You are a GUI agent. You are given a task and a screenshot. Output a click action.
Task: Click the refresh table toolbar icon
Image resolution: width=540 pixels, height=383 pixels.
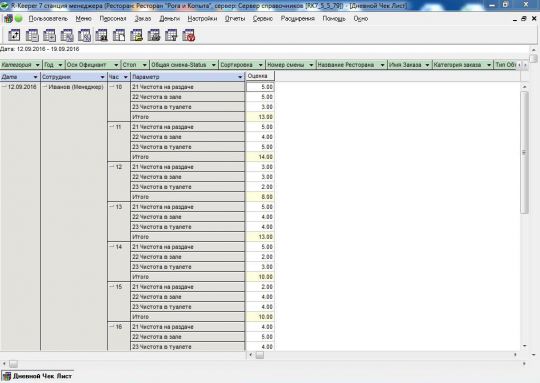14,35
